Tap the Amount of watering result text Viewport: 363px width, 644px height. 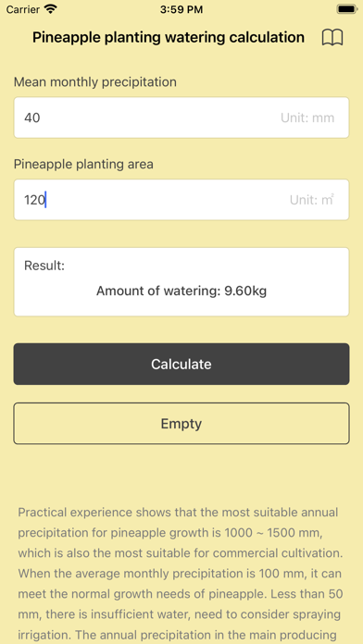click(181, 291)
